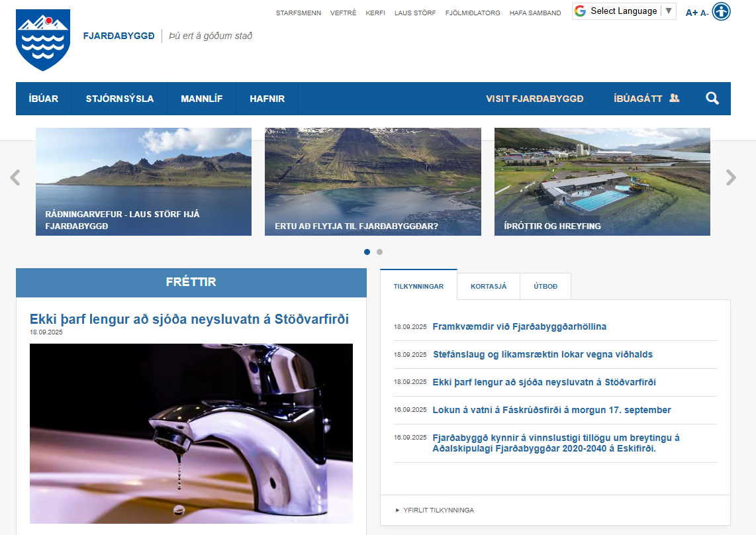
Task: Open Yfirlit tilkynninga overview link
Action: pos(438,511)
